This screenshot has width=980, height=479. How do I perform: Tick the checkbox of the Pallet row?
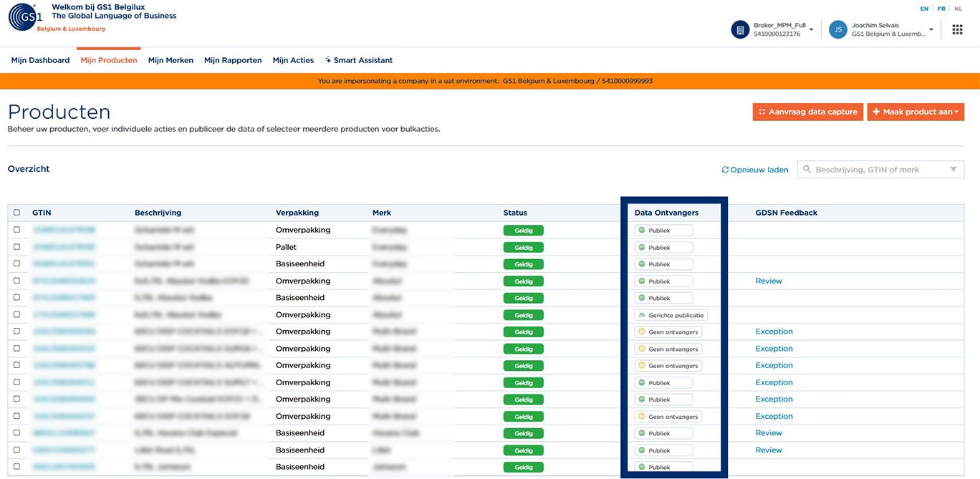[17, 247]
